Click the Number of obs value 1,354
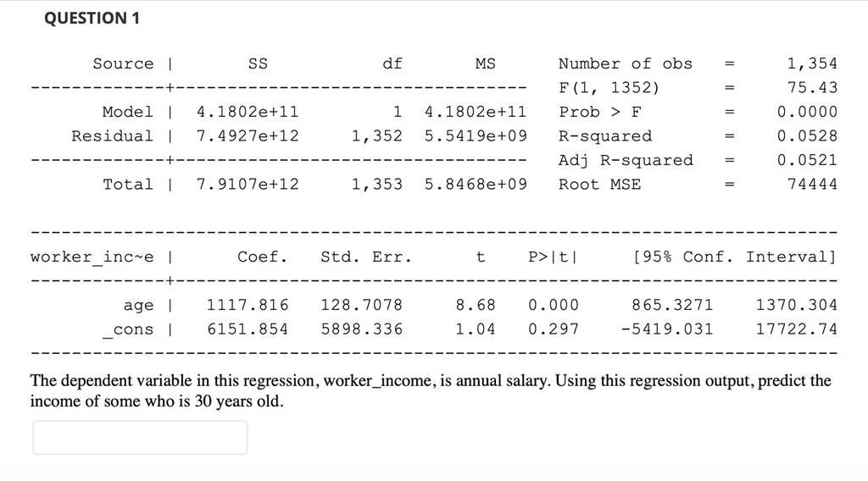This screenshot has width=868, height=481. [812, 64]
